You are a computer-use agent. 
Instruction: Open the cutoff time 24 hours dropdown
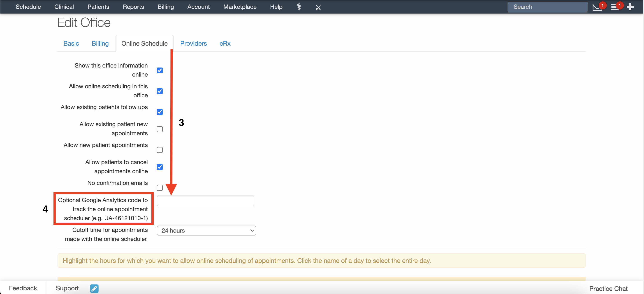pos(206,231)
